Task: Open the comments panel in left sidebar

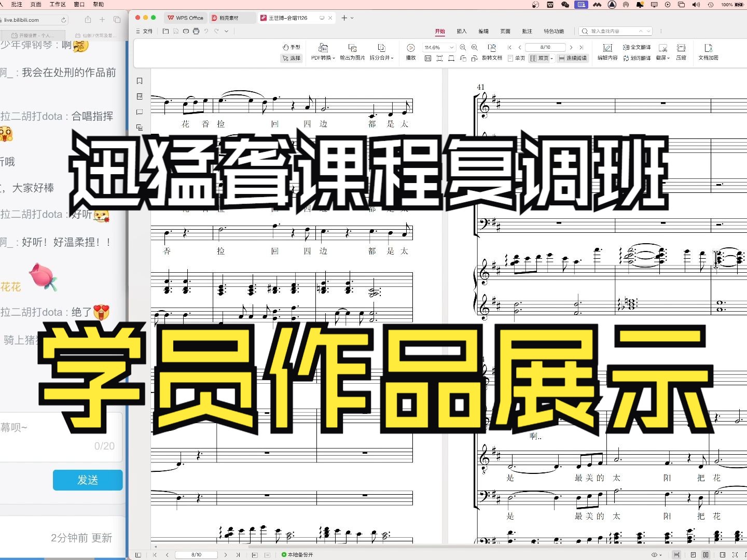Action: (139, 112)
